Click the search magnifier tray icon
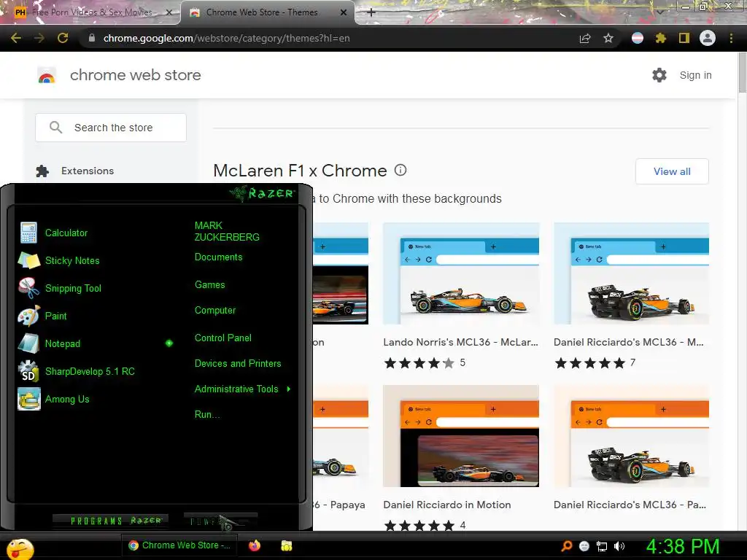This screenshot has width=747, height=560. 567,545
